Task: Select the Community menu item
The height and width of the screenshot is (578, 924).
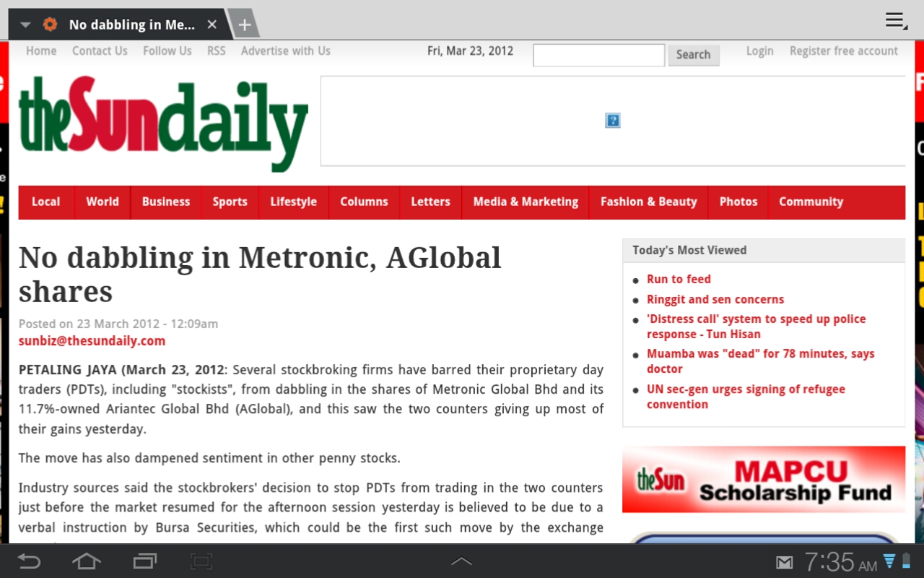Action: 811,202
